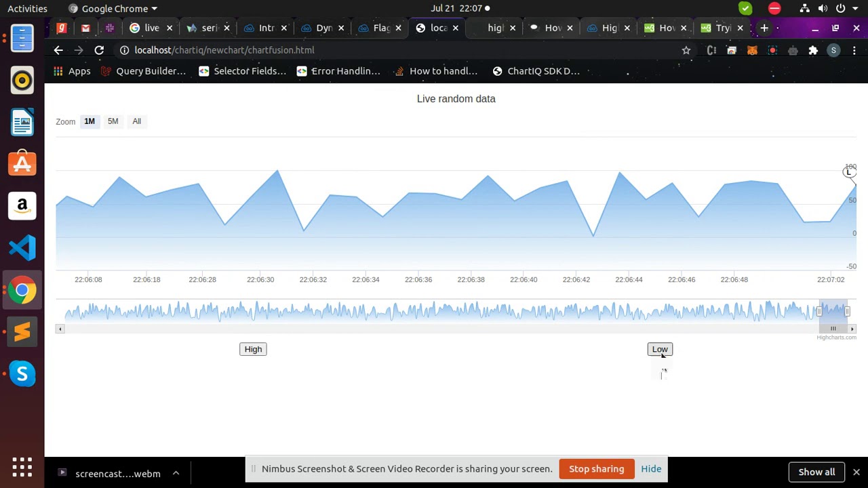Reload the page with refresh icon
Image resolution: width=868 pixels, height=488 pixels.
click(x=99, y=50)
